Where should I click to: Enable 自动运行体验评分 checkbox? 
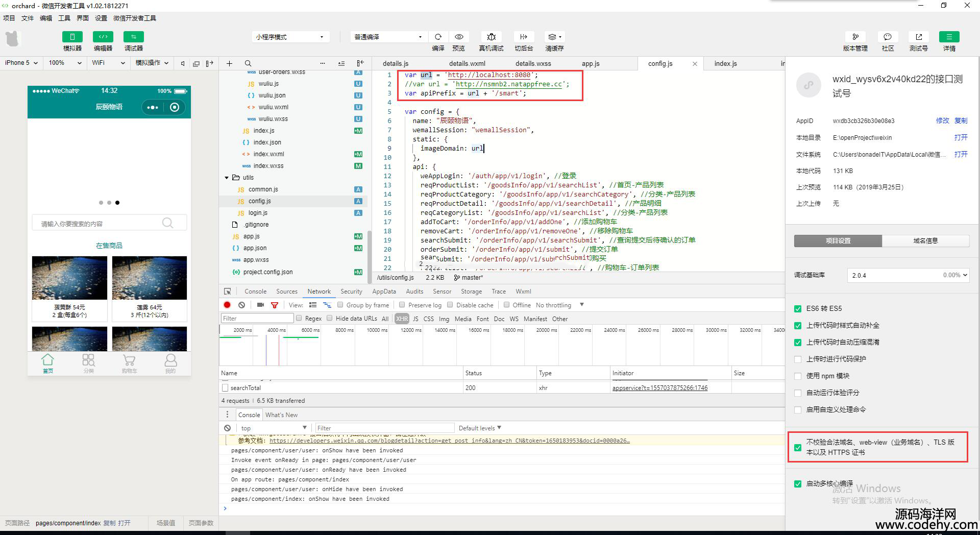tap(798, 393)
